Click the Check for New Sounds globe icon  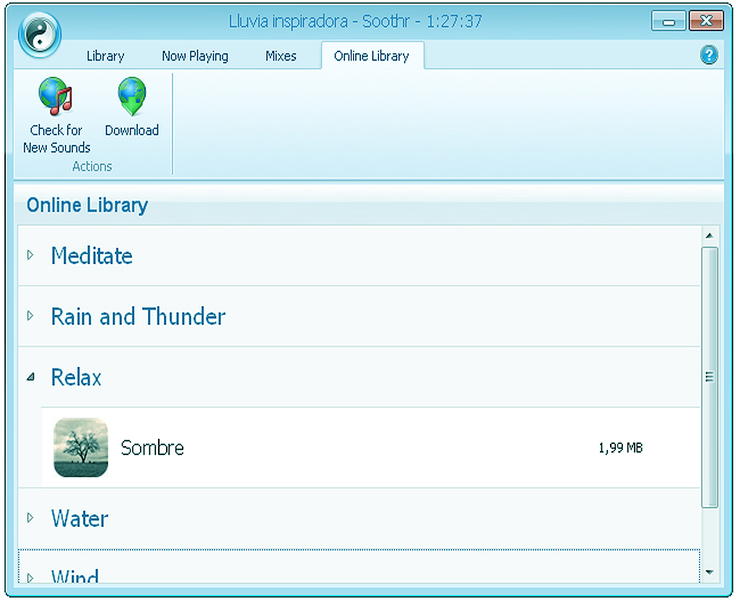pos(56,96)
